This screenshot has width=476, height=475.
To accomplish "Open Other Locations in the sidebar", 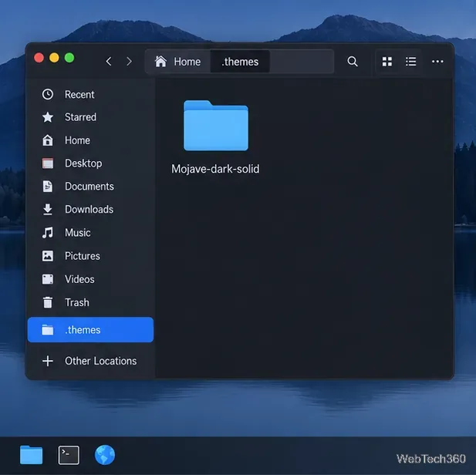I will point(90,361).
